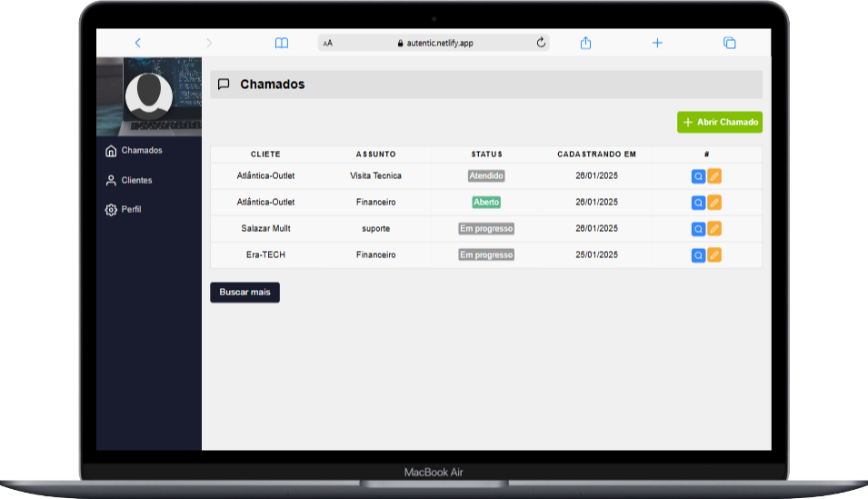Click the Em progresso badge for Era-TECH
Screen dimensions: 868x499
[486, 254]
